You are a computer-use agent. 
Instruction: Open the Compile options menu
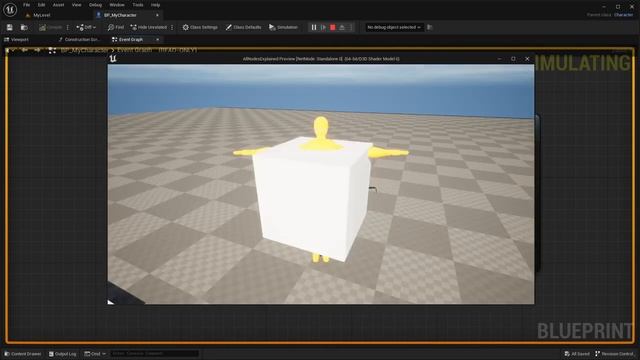(x=68, y=27)
